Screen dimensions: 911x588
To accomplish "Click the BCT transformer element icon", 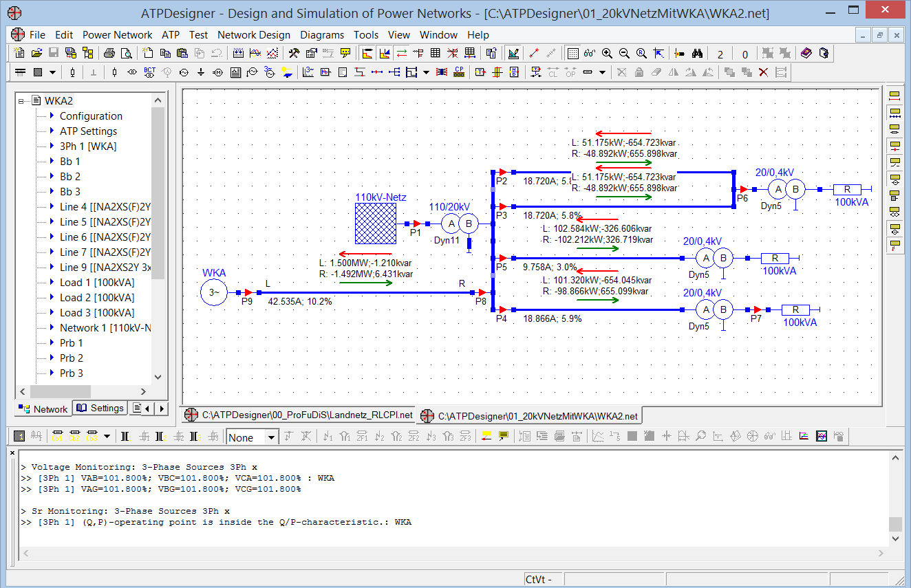I will click(x=149, y=72).
